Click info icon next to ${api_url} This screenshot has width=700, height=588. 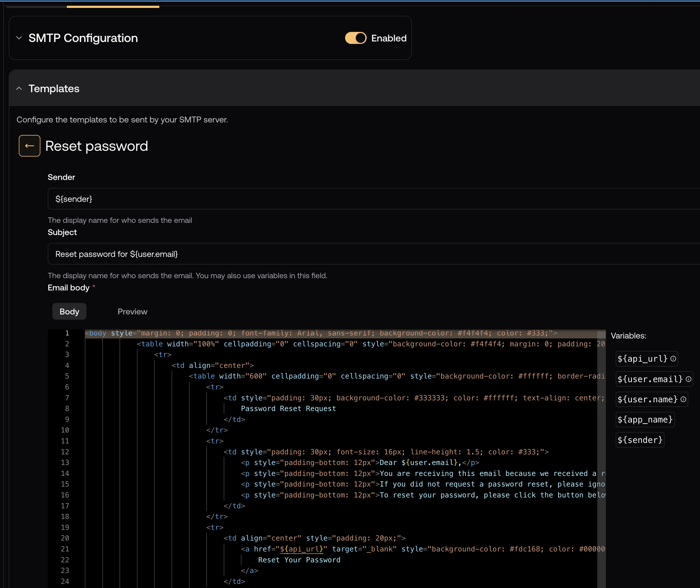coord(673,359)
